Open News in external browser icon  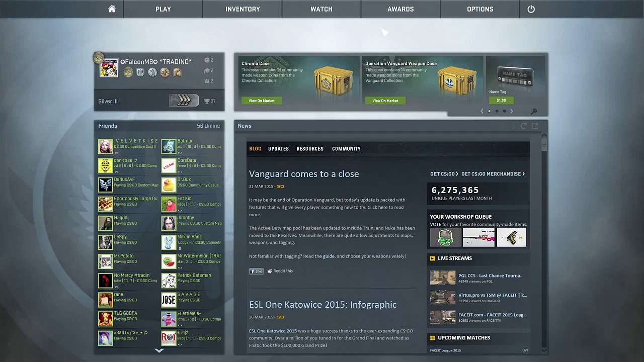[x=535, y=126]
